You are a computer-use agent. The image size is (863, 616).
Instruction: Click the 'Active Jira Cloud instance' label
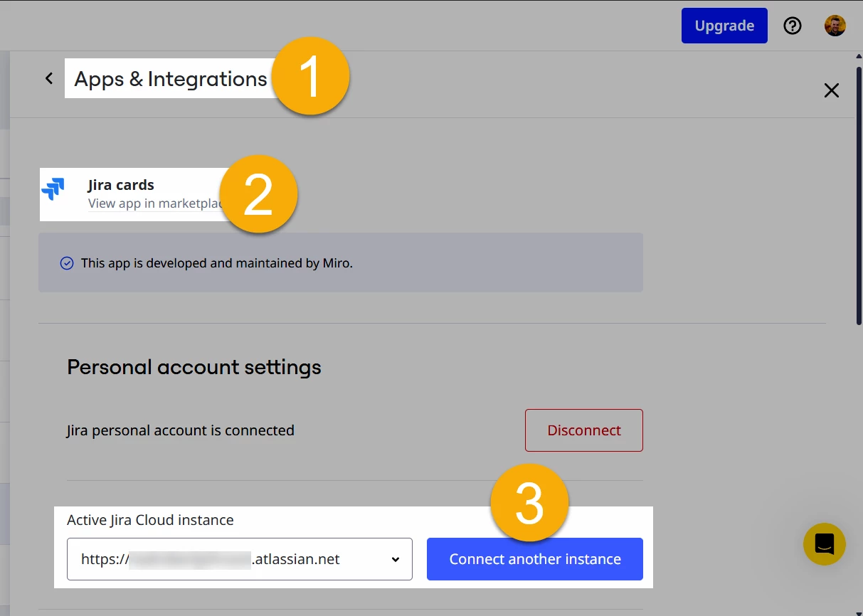pyautogui.click(x=150, y=520)
